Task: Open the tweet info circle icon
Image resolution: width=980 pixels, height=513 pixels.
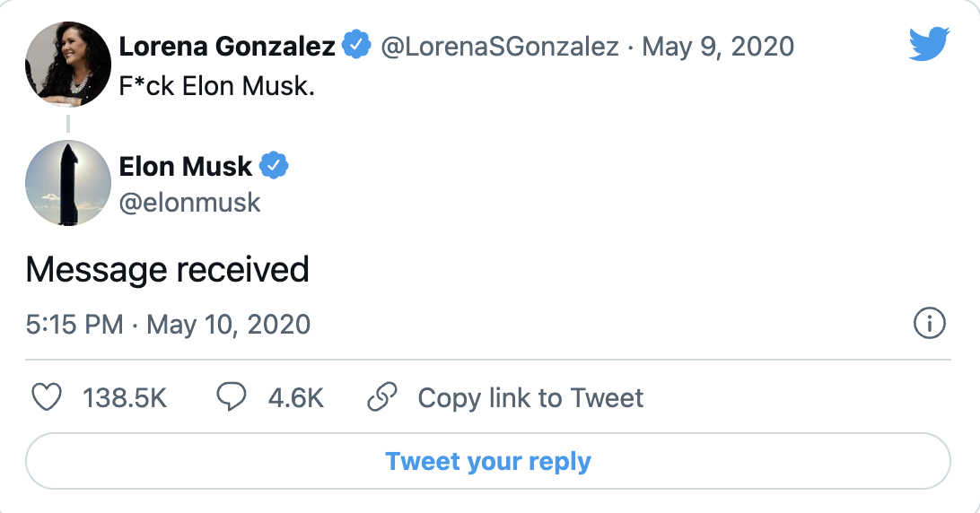Action: tap(929, 324)
